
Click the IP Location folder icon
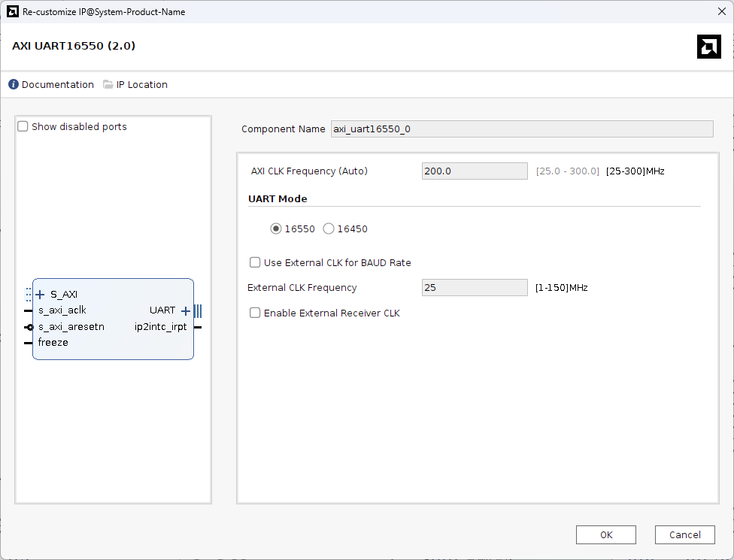click(x=108, y=85)
